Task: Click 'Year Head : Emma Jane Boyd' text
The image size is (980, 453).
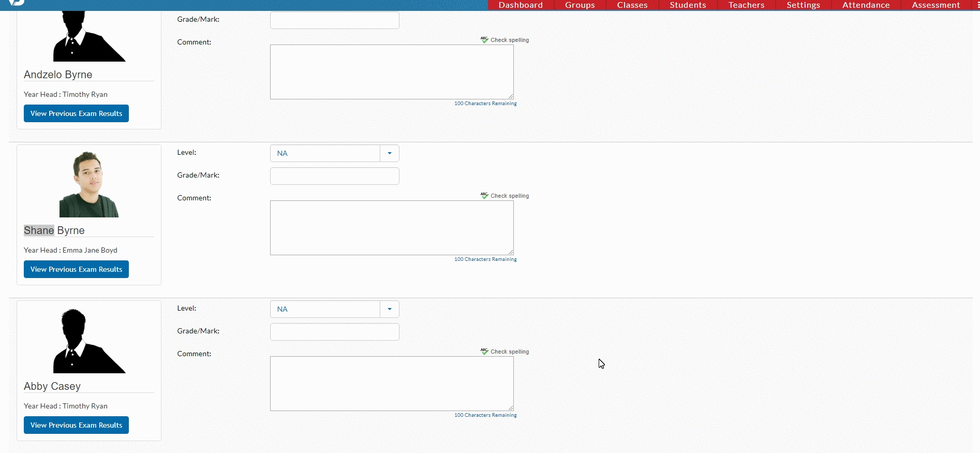Action: pyautogui.click(x=70, y=250)
